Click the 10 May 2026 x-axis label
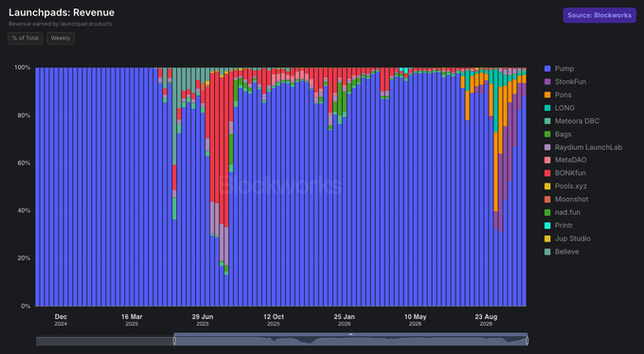The width and height of the screenshot is (644, 354). (x=415, y=320)
